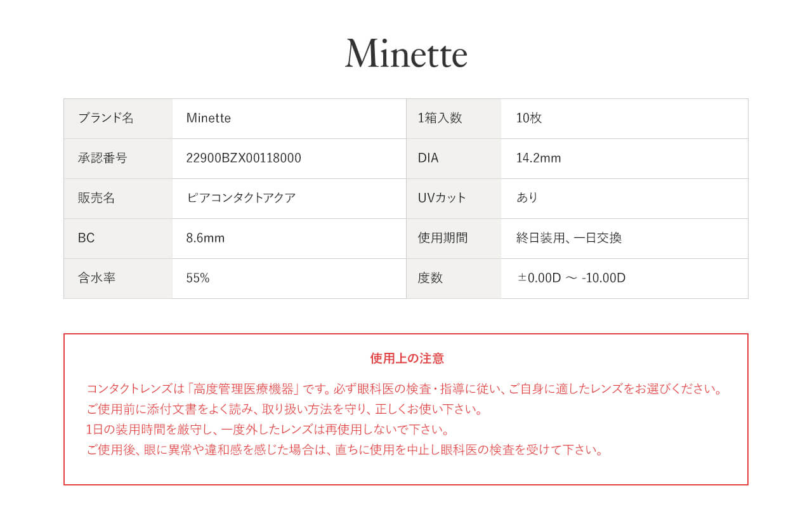Viewport: 812px width, 521px height.
Task: Click the 終日装用、一日交換 value
Action: pyautogui.click(x=569, y=238)
